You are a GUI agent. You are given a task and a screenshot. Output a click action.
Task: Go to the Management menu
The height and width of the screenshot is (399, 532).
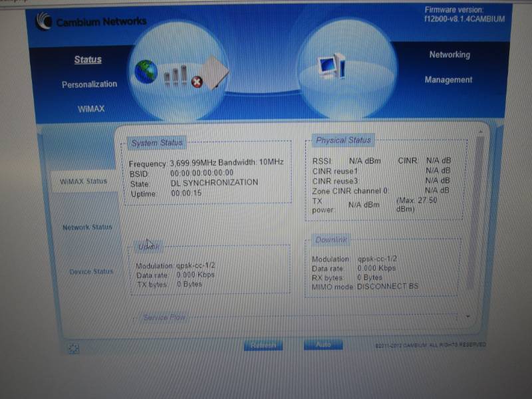(448, 80)
